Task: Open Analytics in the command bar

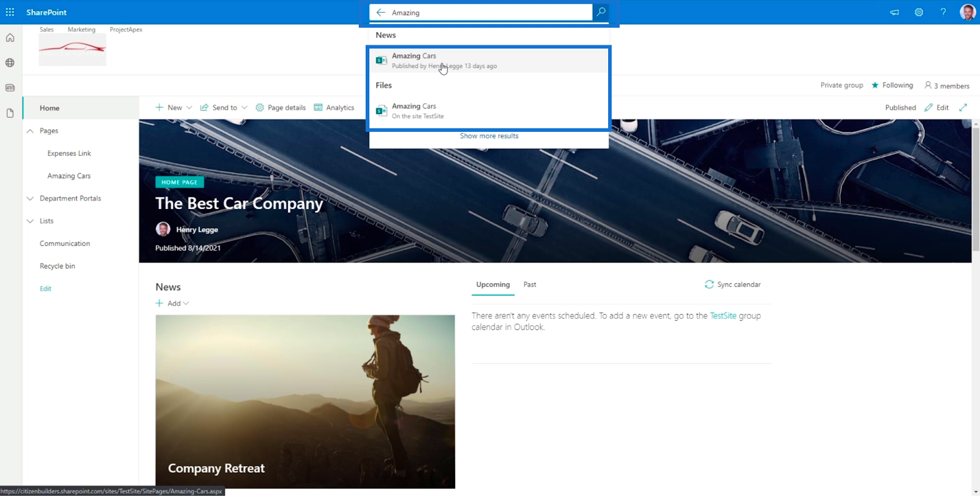Action: (334, 107)
